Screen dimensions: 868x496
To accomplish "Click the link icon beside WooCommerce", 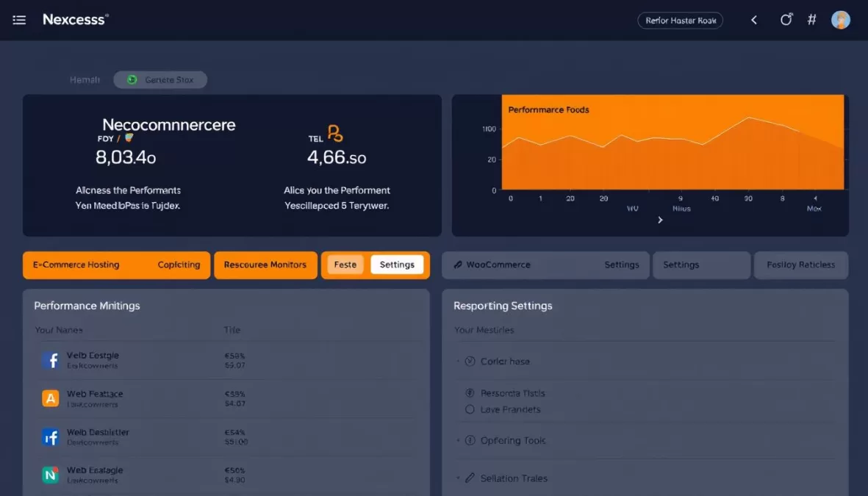I will pos(459,265).
